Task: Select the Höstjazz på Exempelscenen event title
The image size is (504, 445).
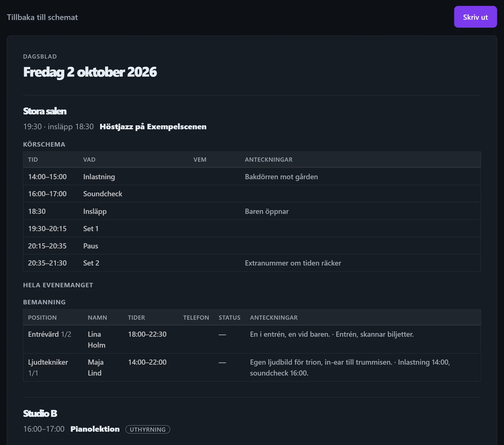Action: [x=153, y=127]
